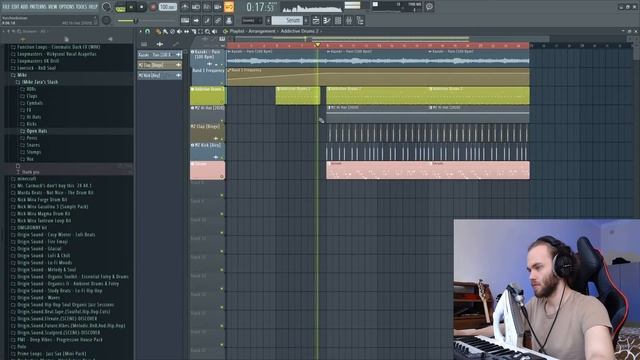Open the FILE menu
The height and width of the screenshot is (360, 640).
(6, 7)
